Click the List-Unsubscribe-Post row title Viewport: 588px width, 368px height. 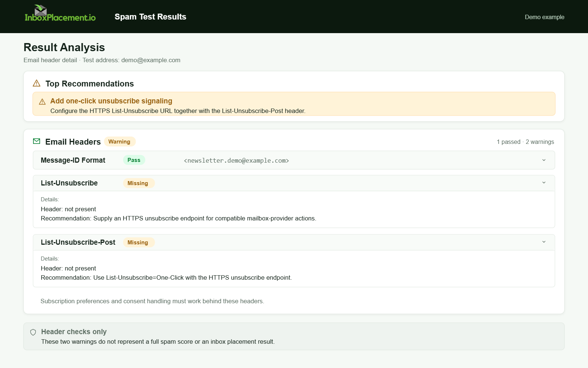coord(78,242)
